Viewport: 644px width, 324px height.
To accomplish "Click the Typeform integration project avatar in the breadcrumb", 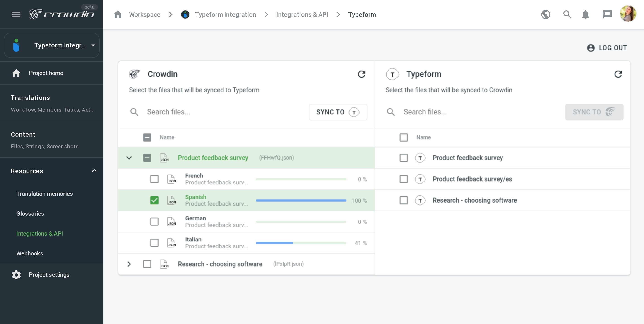I will (185, 14).
